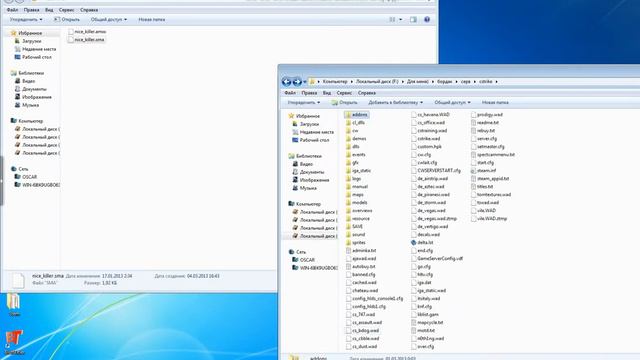Image resolution: width=640 pixels, height=360 pixels.
Task: Select the CWSERVERSTART.cfg file
Action: point(436,171)
